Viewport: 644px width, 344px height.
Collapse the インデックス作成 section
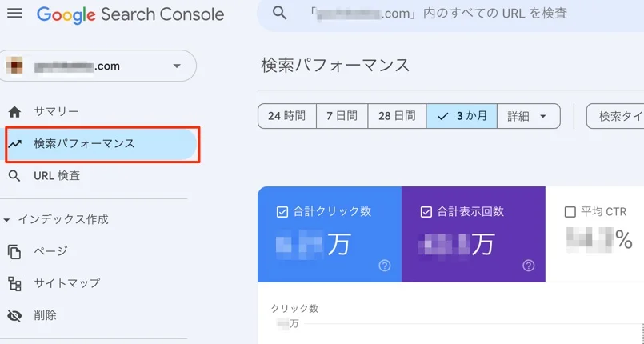point(6,220)
